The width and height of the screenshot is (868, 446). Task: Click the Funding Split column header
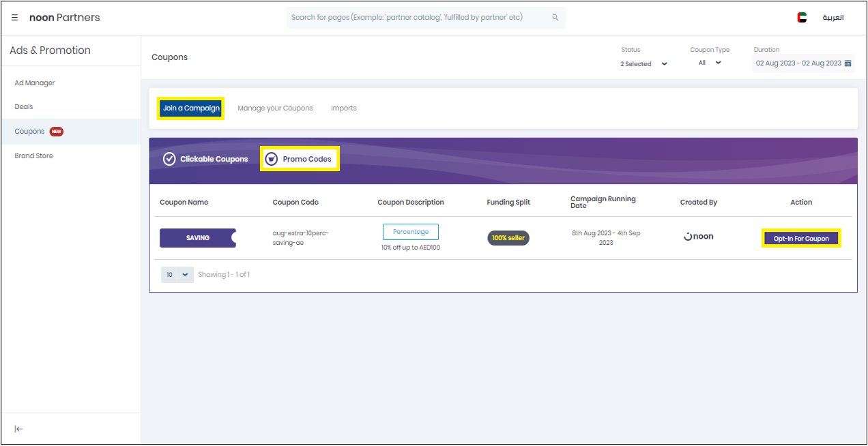pyautogui.click(x=508, y=203)
